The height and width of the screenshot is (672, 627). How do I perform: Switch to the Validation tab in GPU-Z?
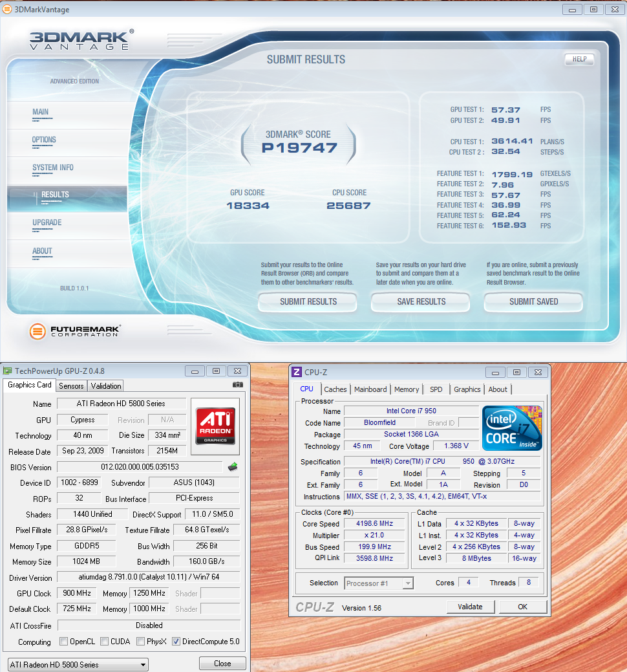[106, 385]
